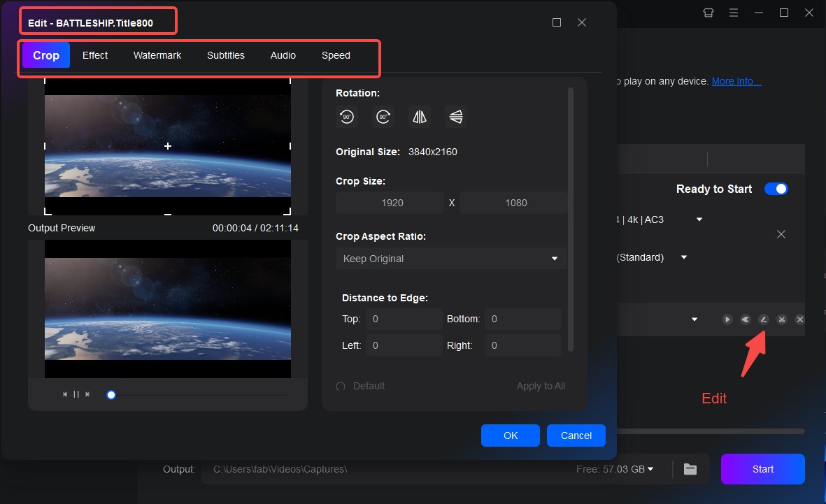This screenshot has width=826, height=504.
Task: Click the crop frame bottom-right corner handle
Action: [x=287, y=212]
